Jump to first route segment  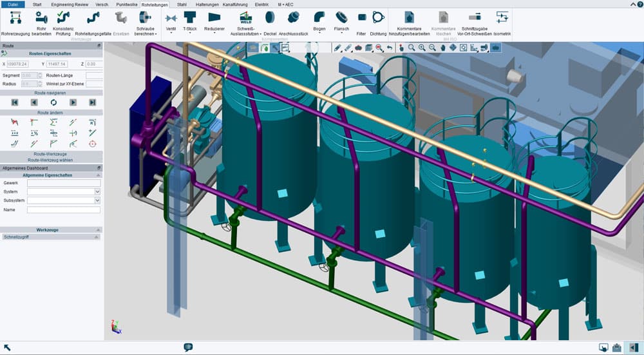[15, 102]
